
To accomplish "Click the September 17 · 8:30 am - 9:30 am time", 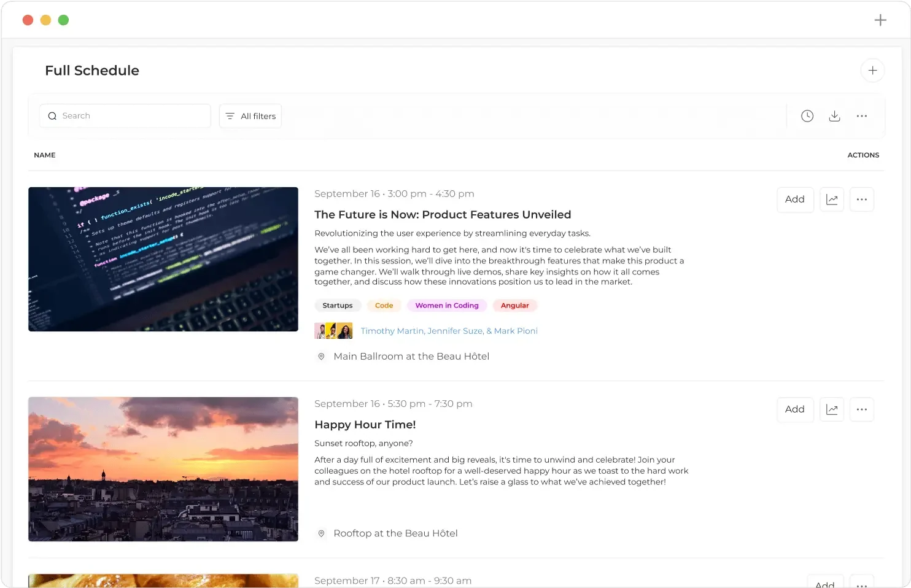I will [x=393, y=581].
